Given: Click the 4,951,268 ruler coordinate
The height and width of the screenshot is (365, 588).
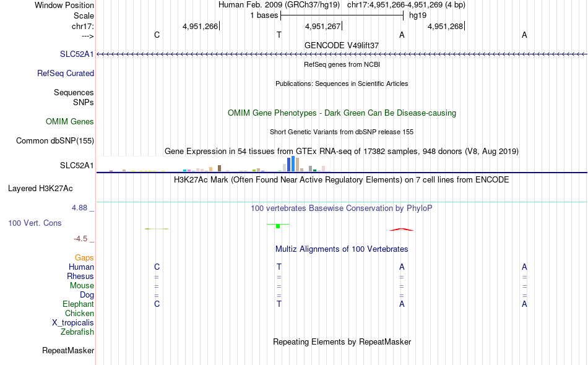Looking at the screenshot, I should click(x=446, y=26).
